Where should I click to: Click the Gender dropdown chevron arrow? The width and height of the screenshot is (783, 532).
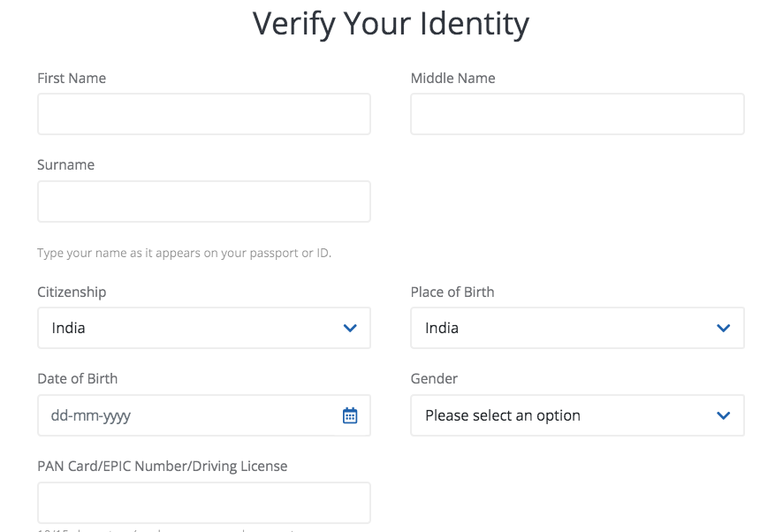(723, 415)
